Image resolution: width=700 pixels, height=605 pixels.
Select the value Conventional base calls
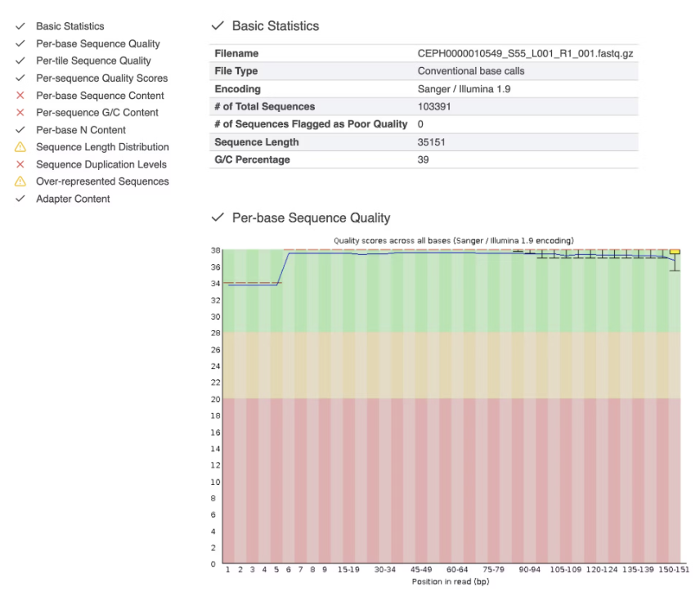[x=471, y=71]
